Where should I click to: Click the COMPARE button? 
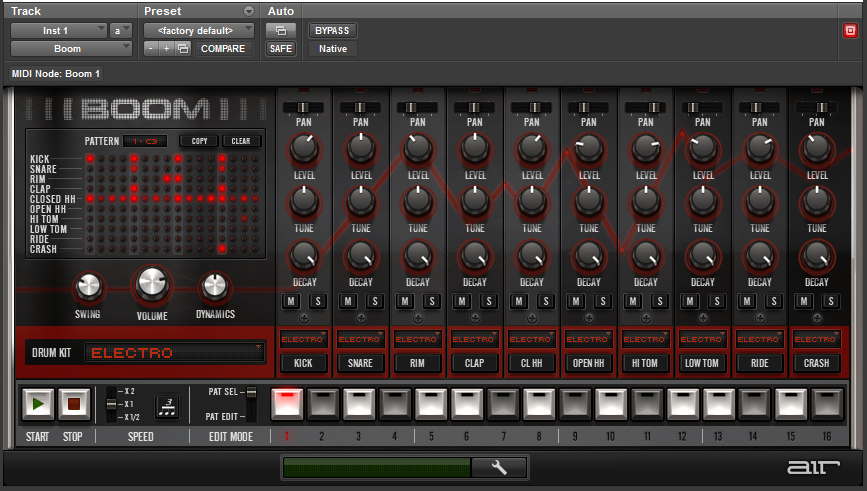pyautogui.click(x=223, y=49)
